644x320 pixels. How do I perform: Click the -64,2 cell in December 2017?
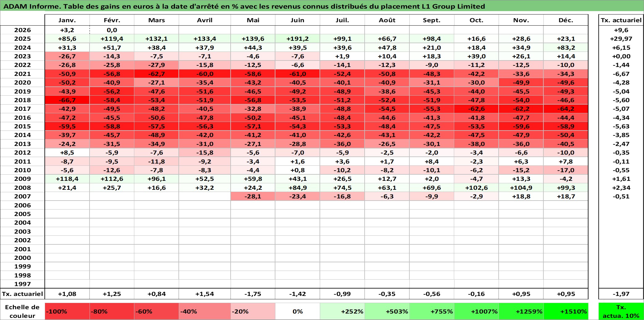tap(566, 109)
